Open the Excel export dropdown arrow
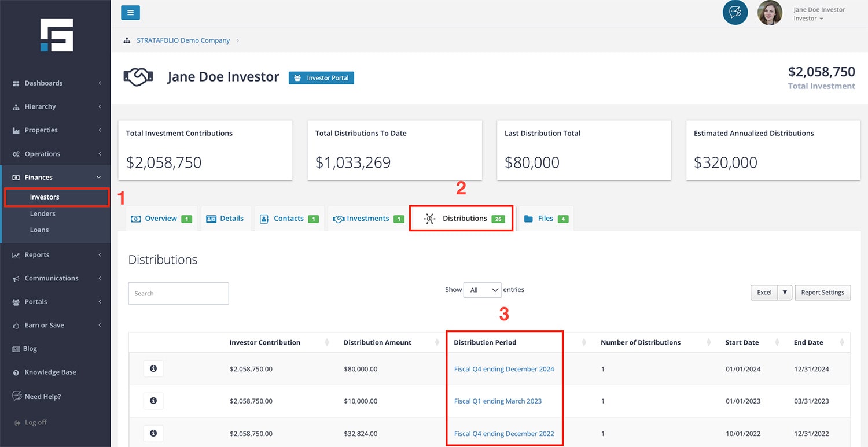 tap(785, 293)
